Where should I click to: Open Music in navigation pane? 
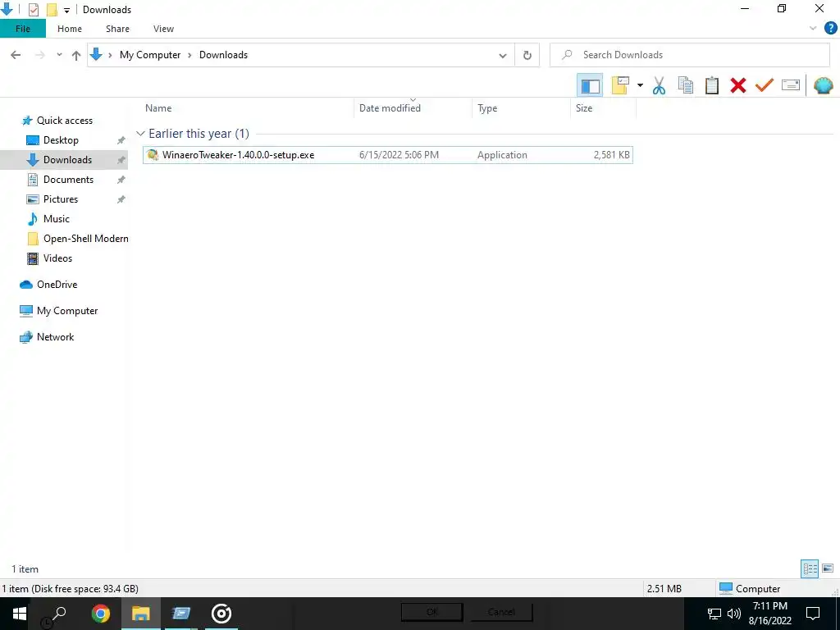(x=57, y=218)
